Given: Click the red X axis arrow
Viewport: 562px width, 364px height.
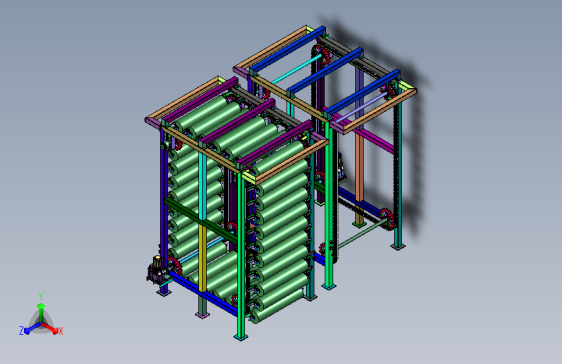Looking at the screenshot, I should click(x=49, y=327).
